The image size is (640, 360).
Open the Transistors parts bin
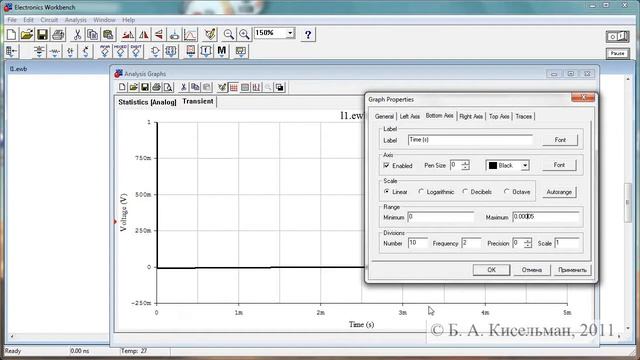86,51
